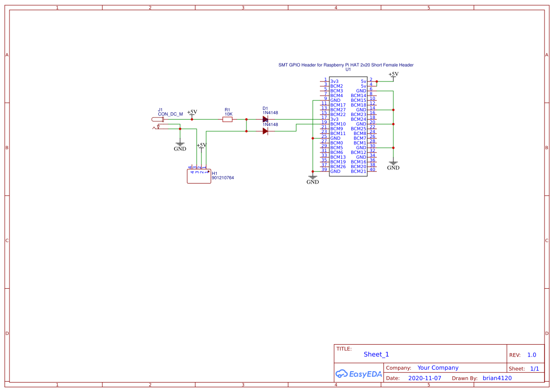The height and width of the screenshot is (392, 554).
Task: Click the Your Company field
Action: 437,367
